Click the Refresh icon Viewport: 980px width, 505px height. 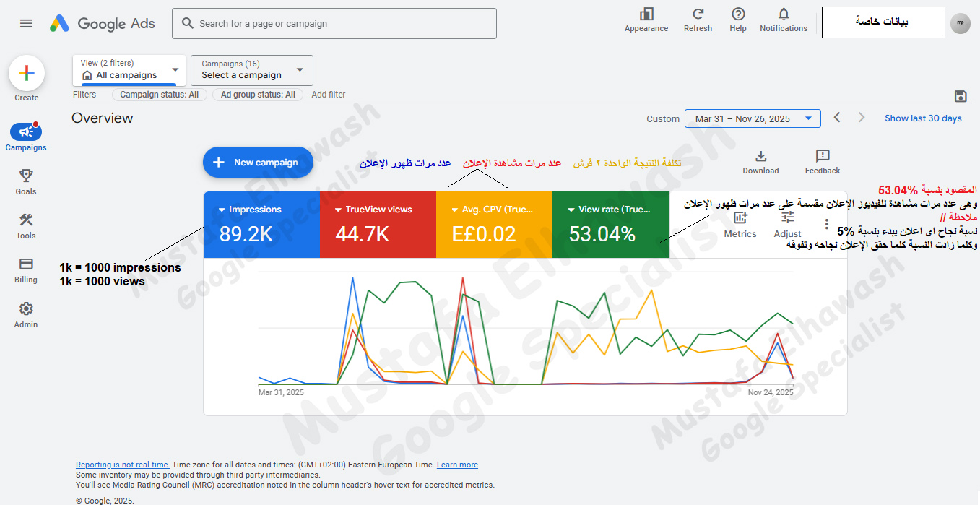[x=698, y=14]
